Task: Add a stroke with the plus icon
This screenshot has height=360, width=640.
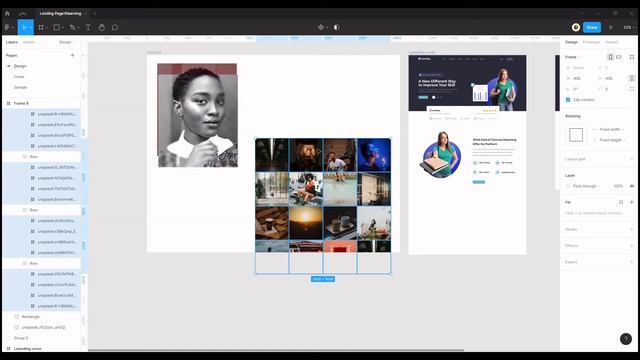Action: pyautogui.click(x=632, y=229)
